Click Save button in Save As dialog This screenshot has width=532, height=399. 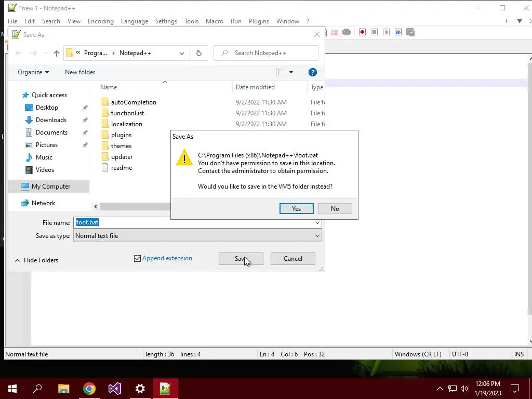tap(241, 259)
